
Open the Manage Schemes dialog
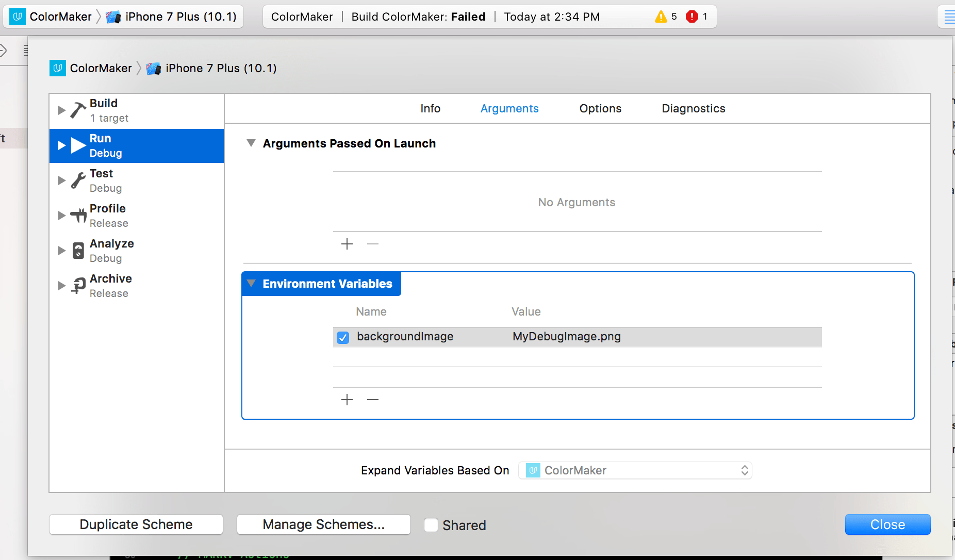pyautogui.click(x=323, y=524)
